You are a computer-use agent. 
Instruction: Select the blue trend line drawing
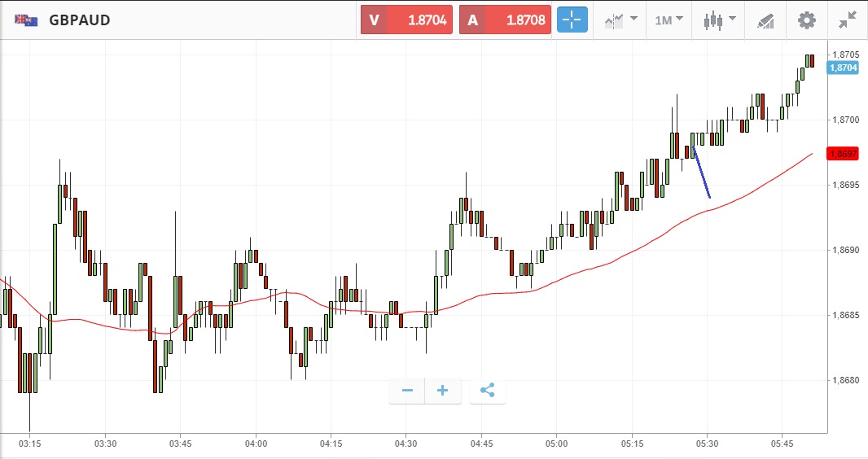click(702, 173)
